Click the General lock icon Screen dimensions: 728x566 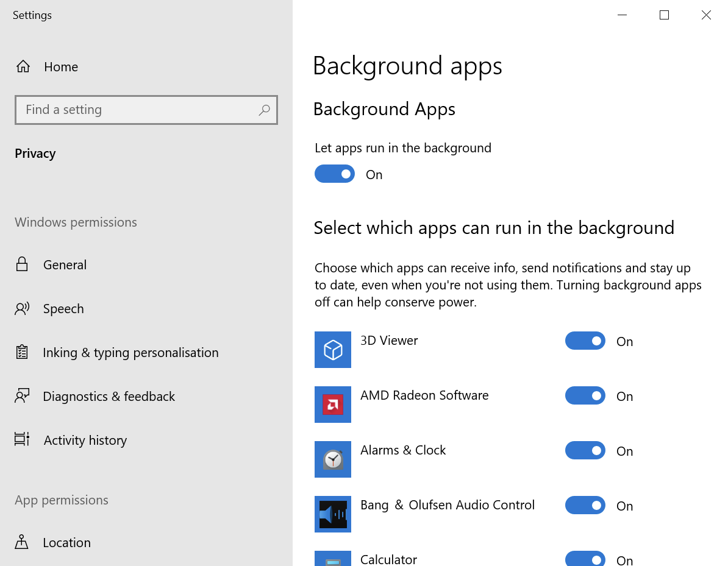pyautogui.click(x=22, y=264)
